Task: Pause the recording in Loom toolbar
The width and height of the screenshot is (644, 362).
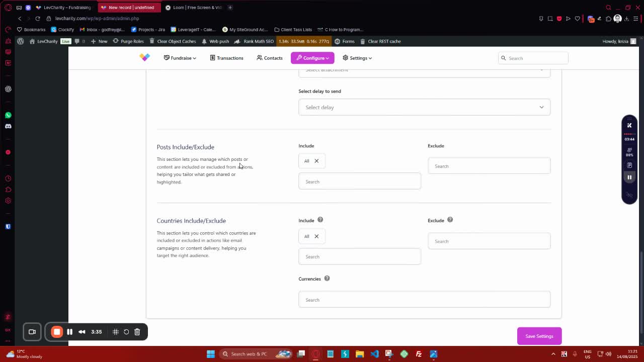Action: [x=69, y=332]
